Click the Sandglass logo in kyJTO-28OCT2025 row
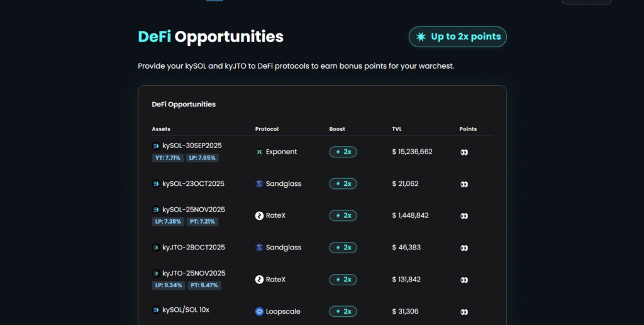This screenshot has width=644, height=325. 259,248
